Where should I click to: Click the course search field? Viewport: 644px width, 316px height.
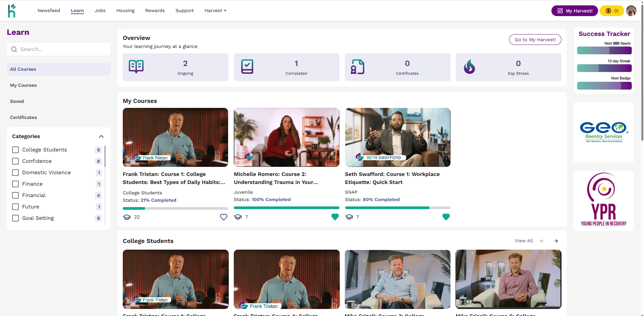59,49
